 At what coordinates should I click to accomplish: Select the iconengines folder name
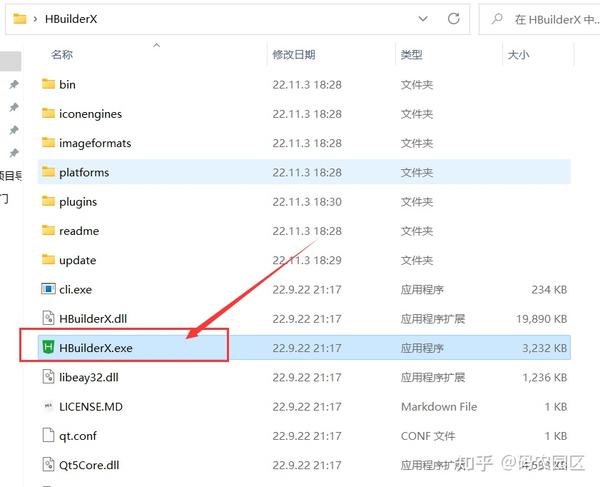[90, 114]
